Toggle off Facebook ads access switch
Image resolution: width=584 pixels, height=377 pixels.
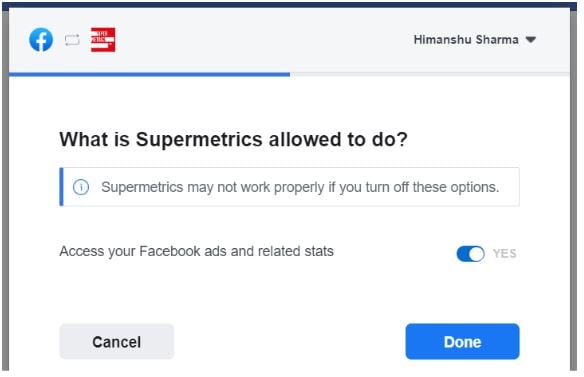pyautogui.click(x=470, y=254)
